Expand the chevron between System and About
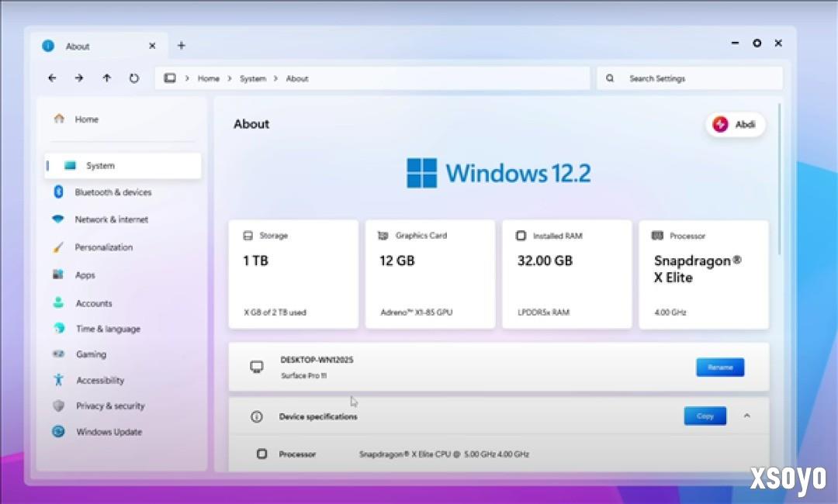Screen dimensions: 838x504 [x=275, y=78]
